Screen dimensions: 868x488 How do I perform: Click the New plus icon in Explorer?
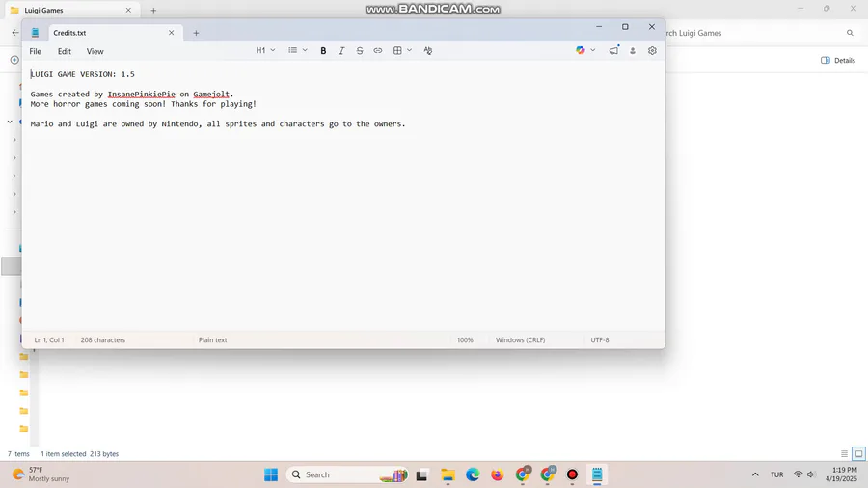click(x=14, y=60)
